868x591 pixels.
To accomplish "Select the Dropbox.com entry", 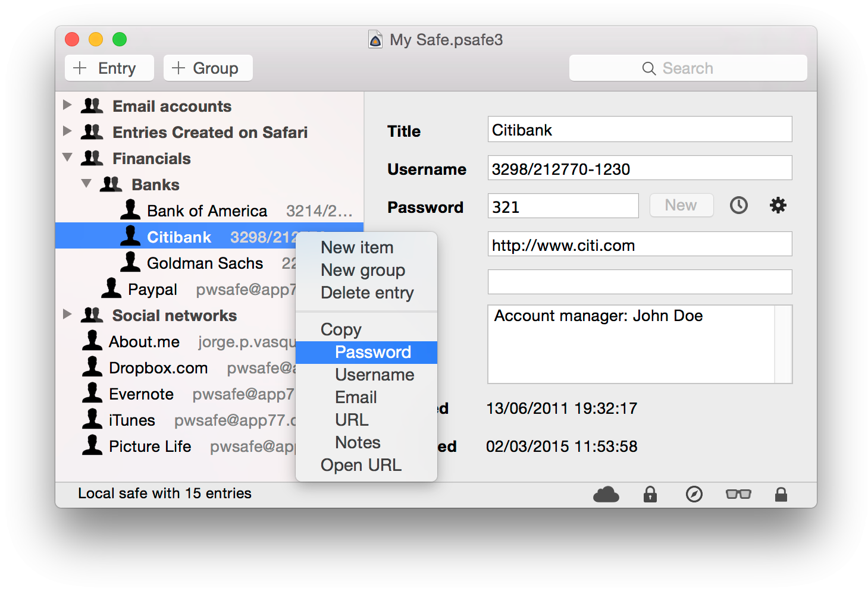I will (176, 367).
